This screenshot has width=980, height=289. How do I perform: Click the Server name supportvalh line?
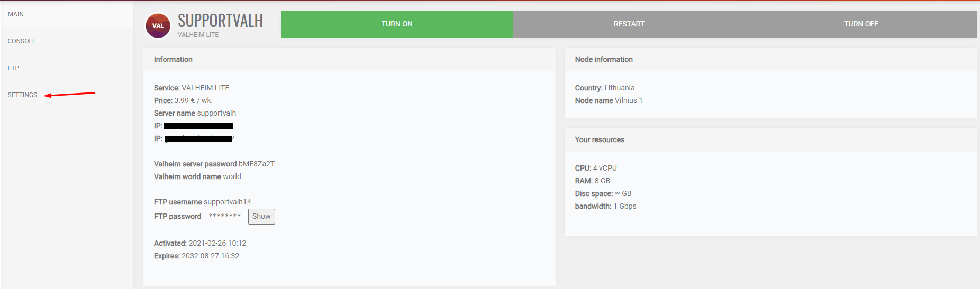click(195, 113)
